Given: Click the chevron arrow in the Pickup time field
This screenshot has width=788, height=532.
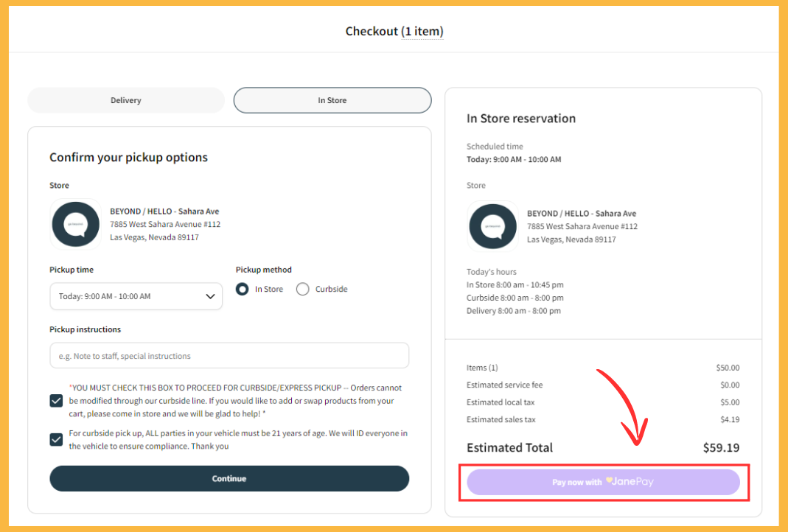Looking at the screenshot, I should coord(210,296).
